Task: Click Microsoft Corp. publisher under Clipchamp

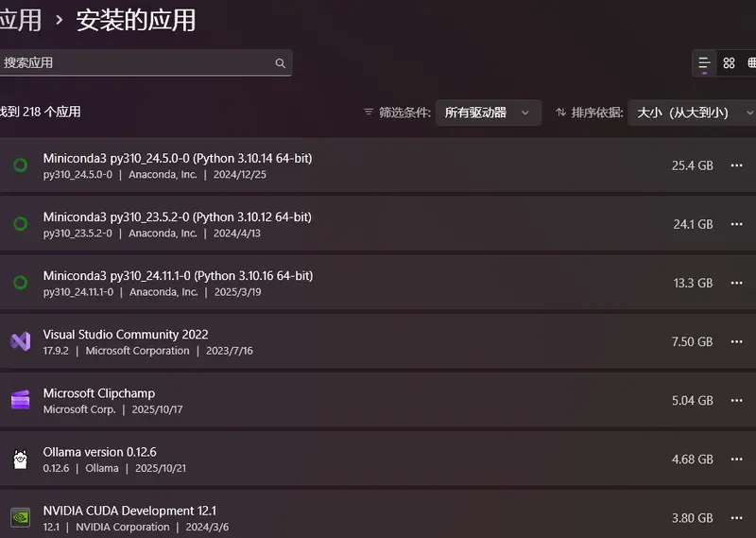Action: (x=79, y=409)
